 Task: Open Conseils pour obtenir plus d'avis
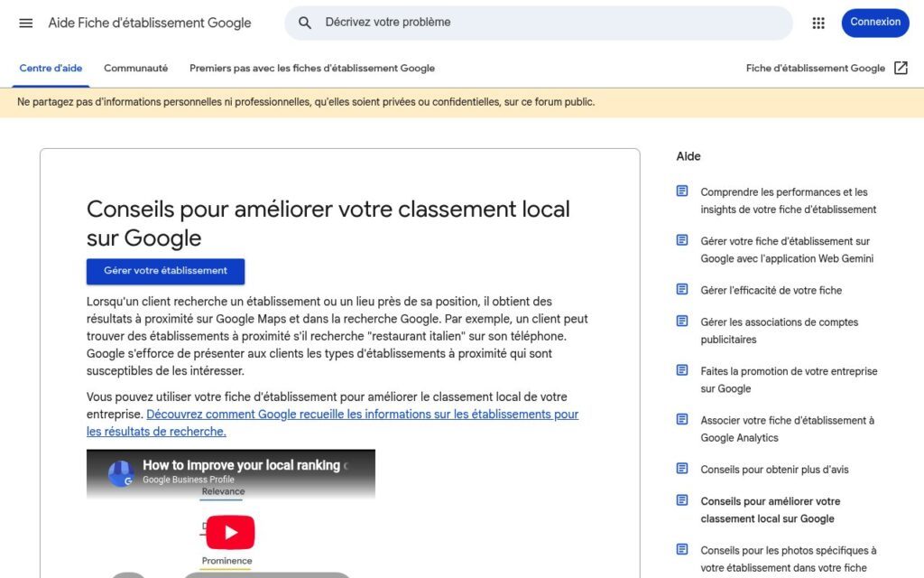[774, 470]
